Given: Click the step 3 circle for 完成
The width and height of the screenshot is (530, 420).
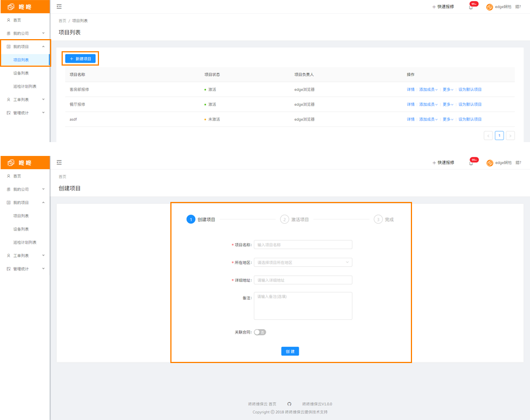Looking at the screenshot, I should (378, 219).
